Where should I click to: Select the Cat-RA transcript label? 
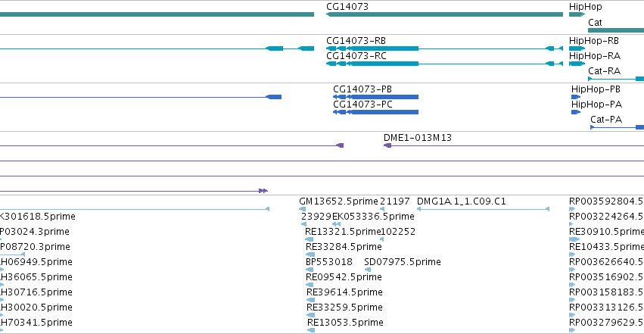[604, 71]
